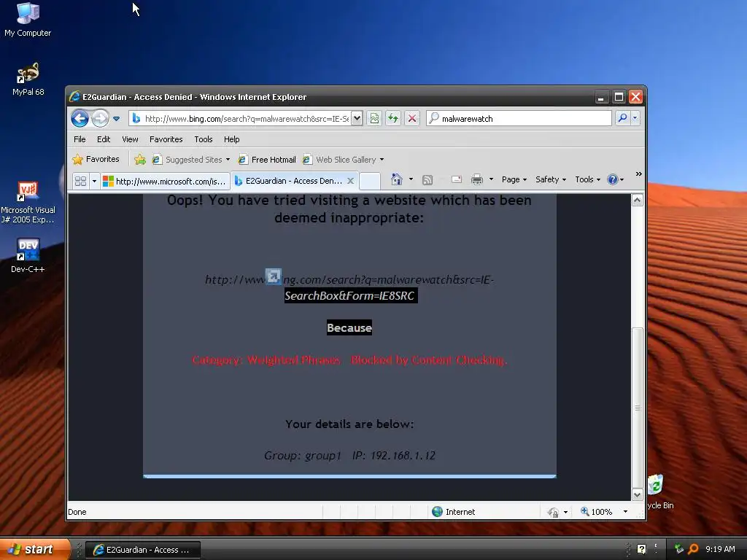
Task: Select the My Computer desktop icon
Action: tap(28, 20)
